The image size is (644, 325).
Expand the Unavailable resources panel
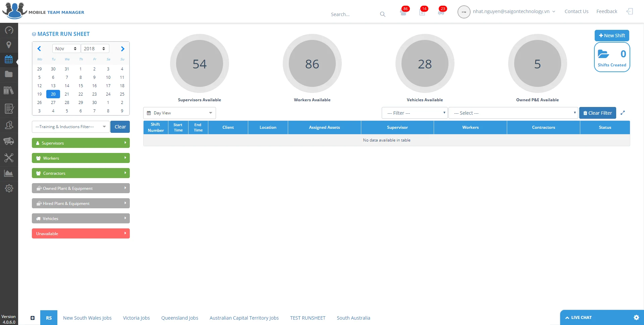coord(80,234)
